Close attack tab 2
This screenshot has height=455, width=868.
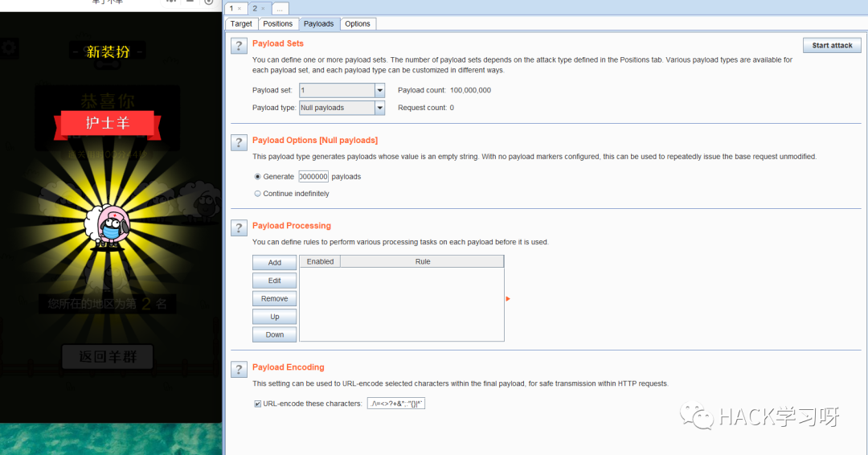click(x=263, y=8)
